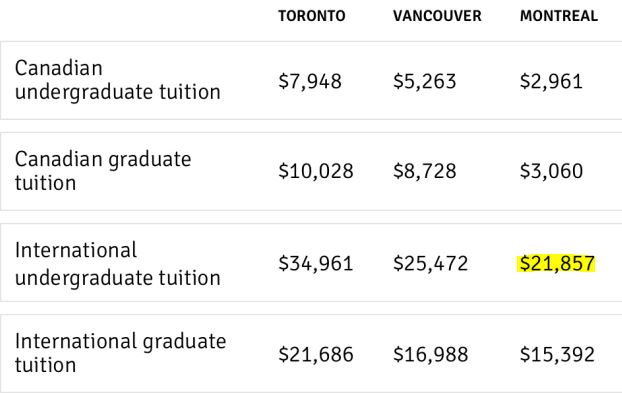The height and width of the screenshot is (393, 622).
Task: Select the $10,028 Toronto graduate cell
Action: tap(316, 172)
